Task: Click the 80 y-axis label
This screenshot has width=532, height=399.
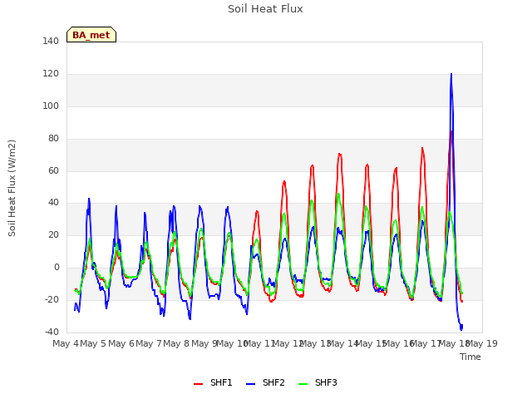Action: [53, 139]
